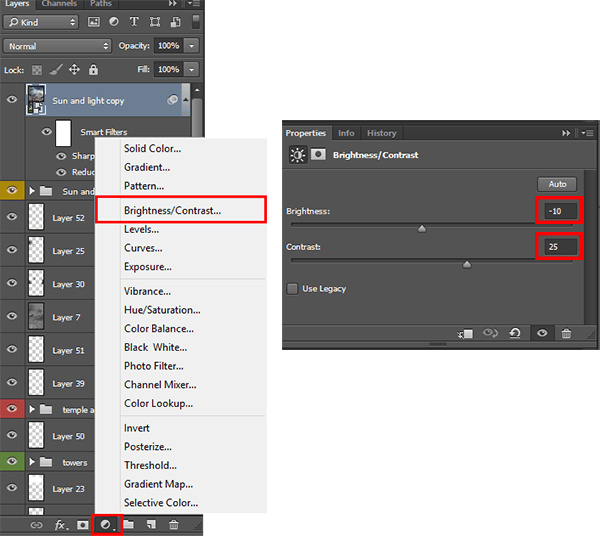Click the Contrast slider handle

coord(466,264)
